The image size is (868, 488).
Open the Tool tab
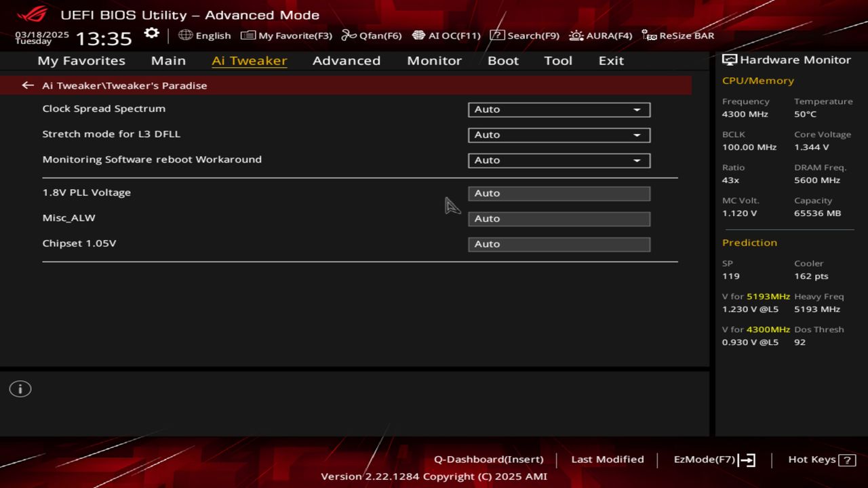point(558,60)
